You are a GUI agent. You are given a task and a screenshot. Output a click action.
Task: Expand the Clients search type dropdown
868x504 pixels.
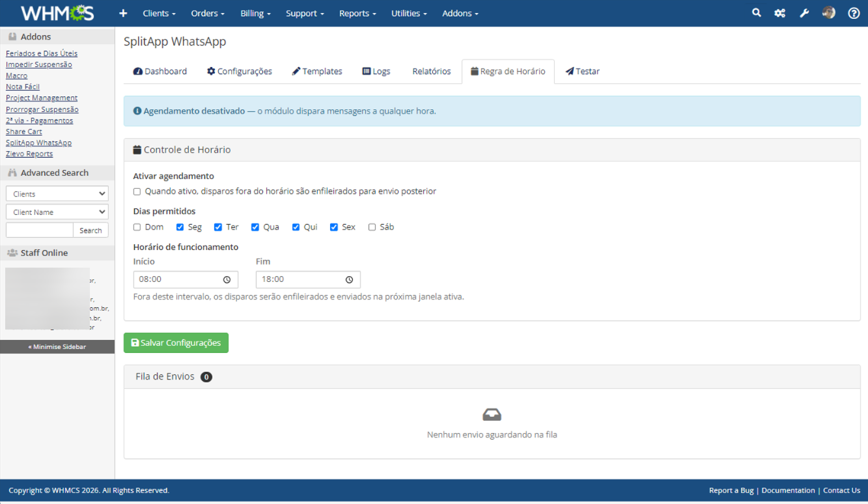pyautogui.click(x=57, y=194)
